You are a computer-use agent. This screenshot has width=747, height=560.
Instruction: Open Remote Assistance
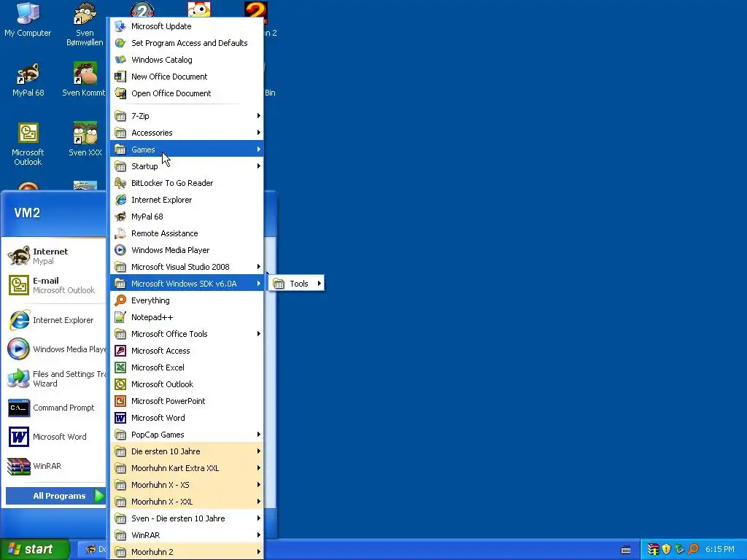coord(187,233)
